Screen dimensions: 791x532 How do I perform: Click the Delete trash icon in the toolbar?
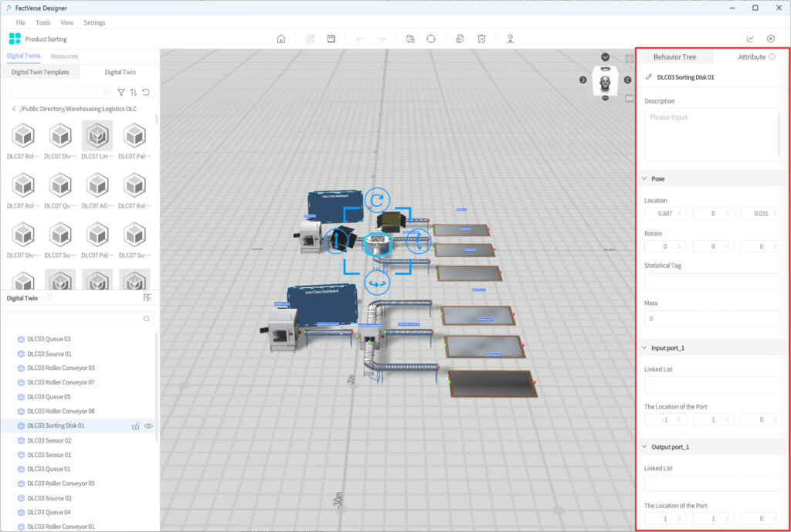(482, 39)
